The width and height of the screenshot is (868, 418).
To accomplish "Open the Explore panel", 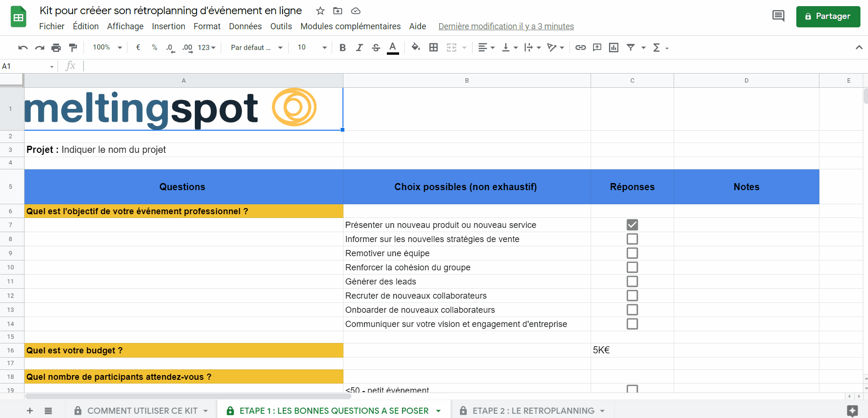I will click(852, 410).
